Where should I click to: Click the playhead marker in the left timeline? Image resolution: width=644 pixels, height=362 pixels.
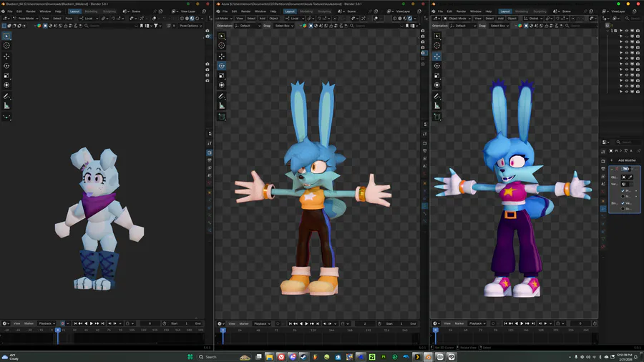[58, 331]
